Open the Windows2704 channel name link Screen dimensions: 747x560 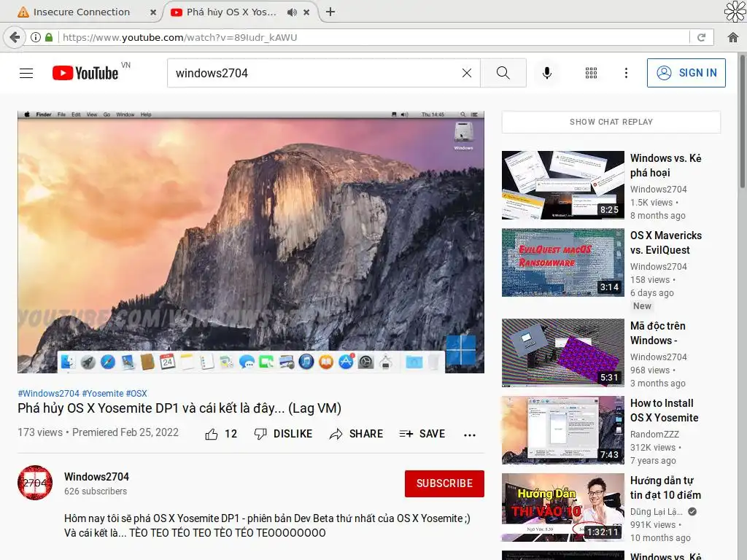click(x=97, y=477)
